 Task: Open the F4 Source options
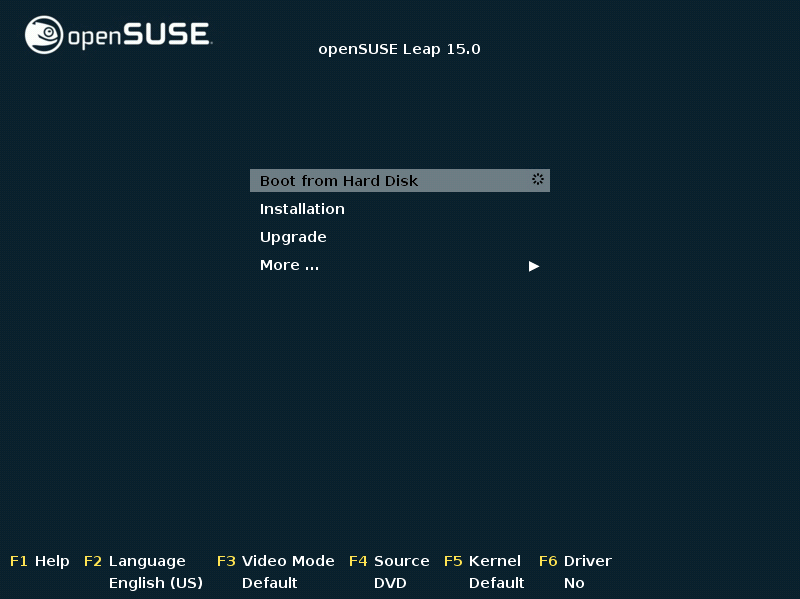click(389, 561)
